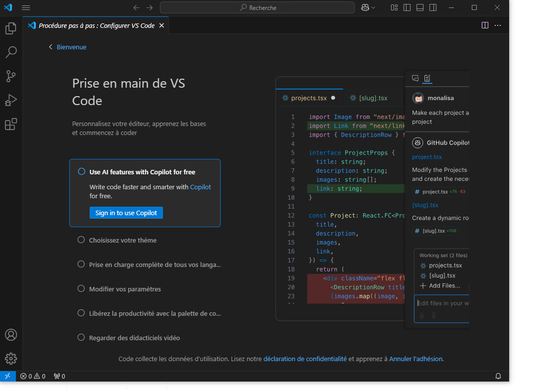Open the Copilot chat icon in title bar
Viewport: 556px width, 392px height.
pyautogui.click(x=365, y=7)
